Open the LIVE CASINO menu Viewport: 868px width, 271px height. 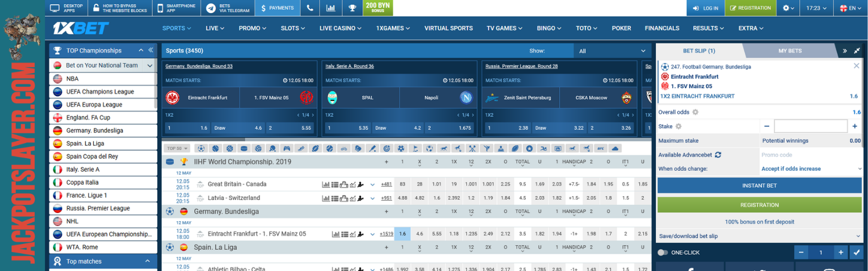[x=340, y=28]
